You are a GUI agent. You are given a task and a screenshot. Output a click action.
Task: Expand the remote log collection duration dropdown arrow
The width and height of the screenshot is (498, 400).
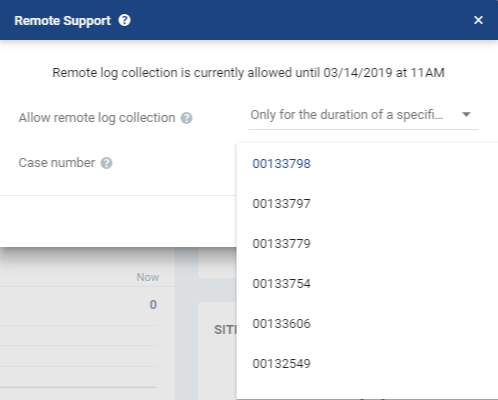466,114
